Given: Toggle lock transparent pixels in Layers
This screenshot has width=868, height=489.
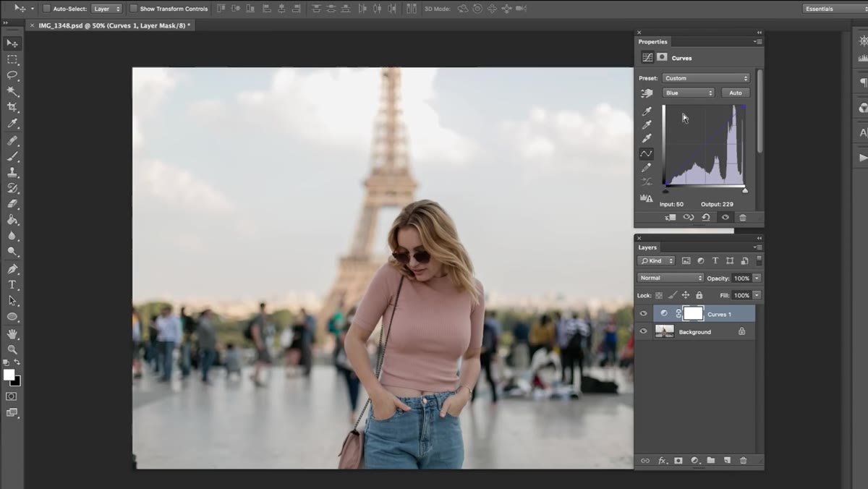Looking at the screenshot, I should tap(659, 295).
